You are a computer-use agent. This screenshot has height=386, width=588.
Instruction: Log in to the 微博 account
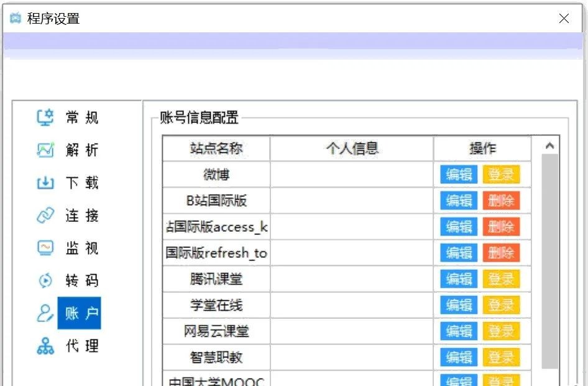(x=500, y=175)
